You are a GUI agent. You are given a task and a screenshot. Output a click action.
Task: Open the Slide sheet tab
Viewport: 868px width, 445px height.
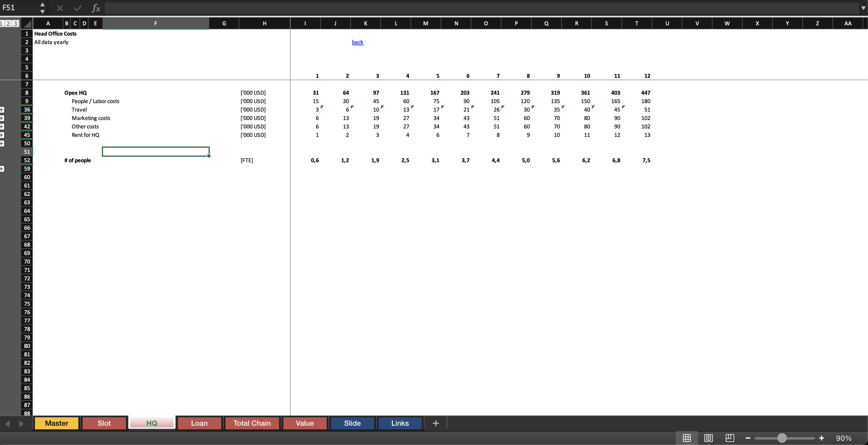point(352,423)
